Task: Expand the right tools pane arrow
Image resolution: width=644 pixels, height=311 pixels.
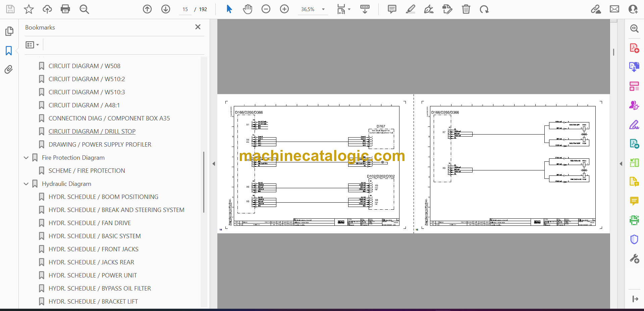Action: (621, 164)
